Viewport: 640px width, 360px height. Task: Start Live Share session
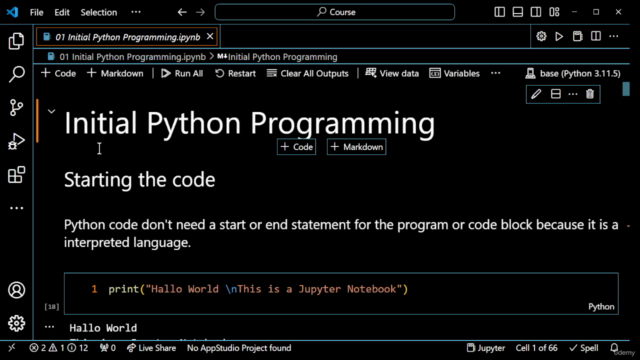151,348
